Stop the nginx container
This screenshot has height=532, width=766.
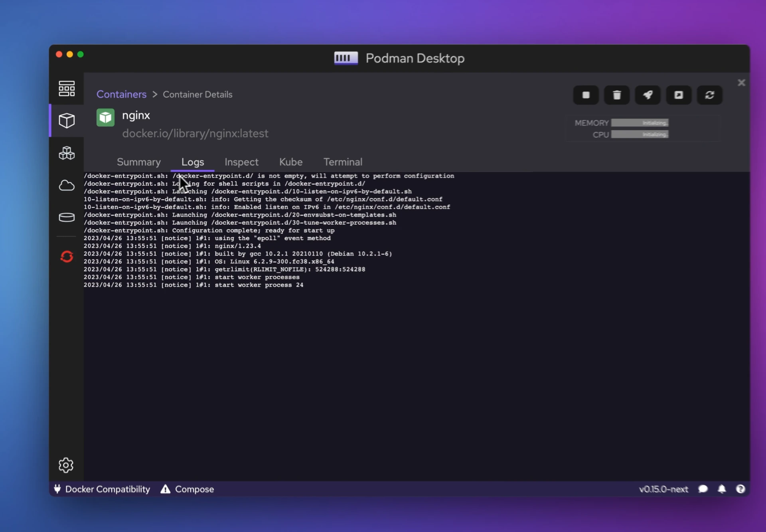(586, 95)
